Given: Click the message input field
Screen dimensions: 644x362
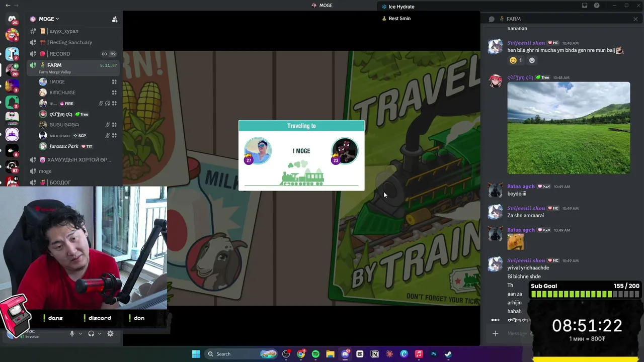Looking at the screenshot, I should pyautogui.click(x=518, y=333).
